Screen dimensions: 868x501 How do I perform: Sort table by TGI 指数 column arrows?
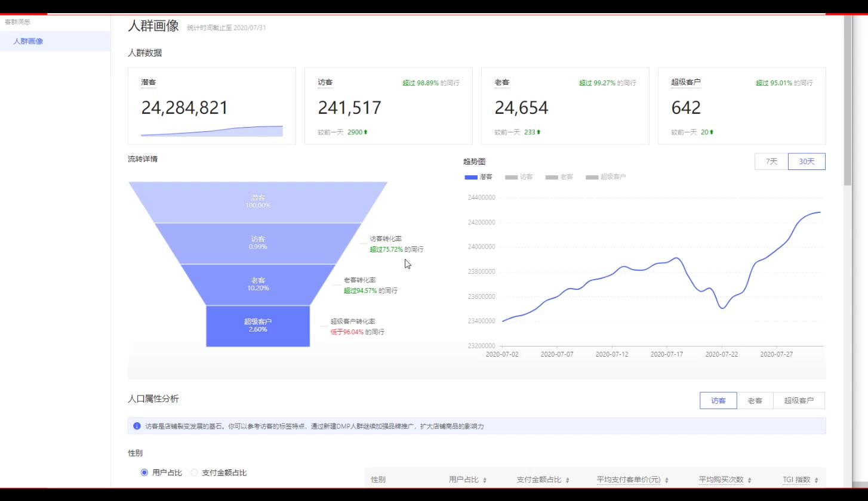(816, 480)
